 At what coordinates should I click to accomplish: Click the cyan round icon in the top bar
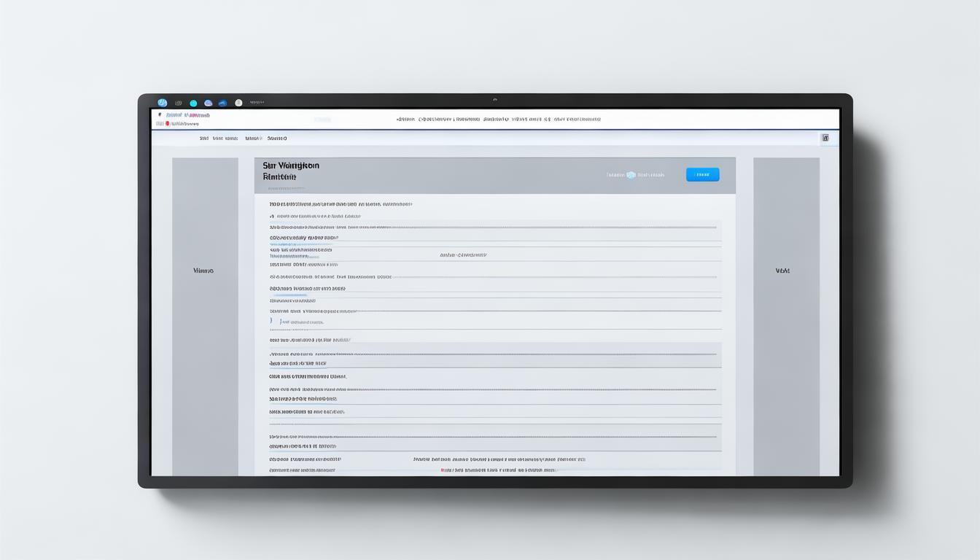[x=193, y=104]
